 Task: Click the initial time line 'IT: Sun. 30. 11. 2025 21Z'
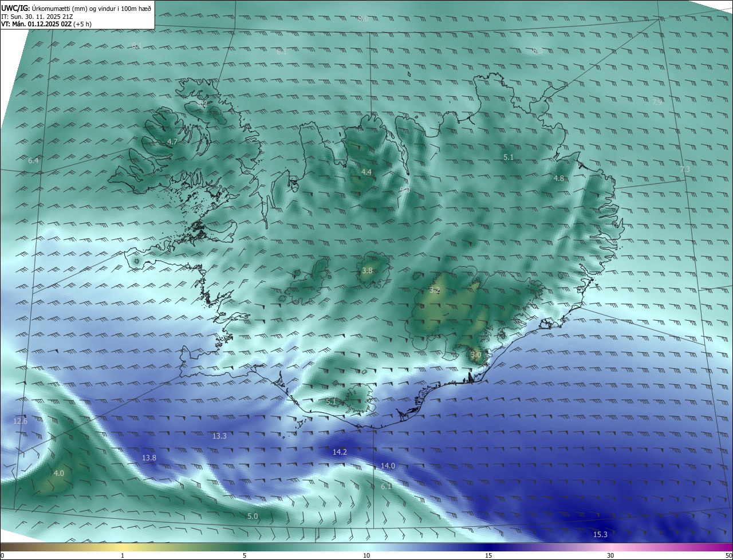tap(37, 17)
